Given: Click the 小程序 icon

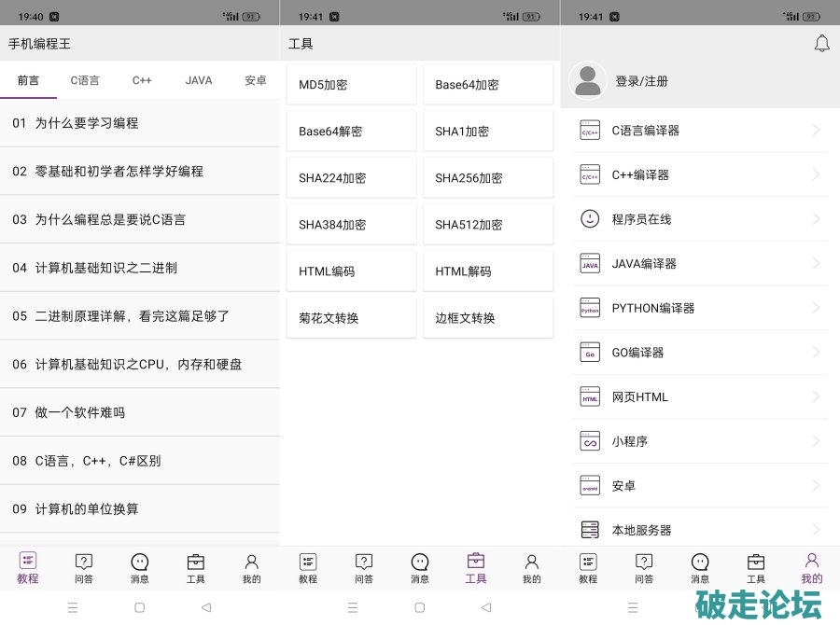Looking at the screenshot, I should pos(590,441).
